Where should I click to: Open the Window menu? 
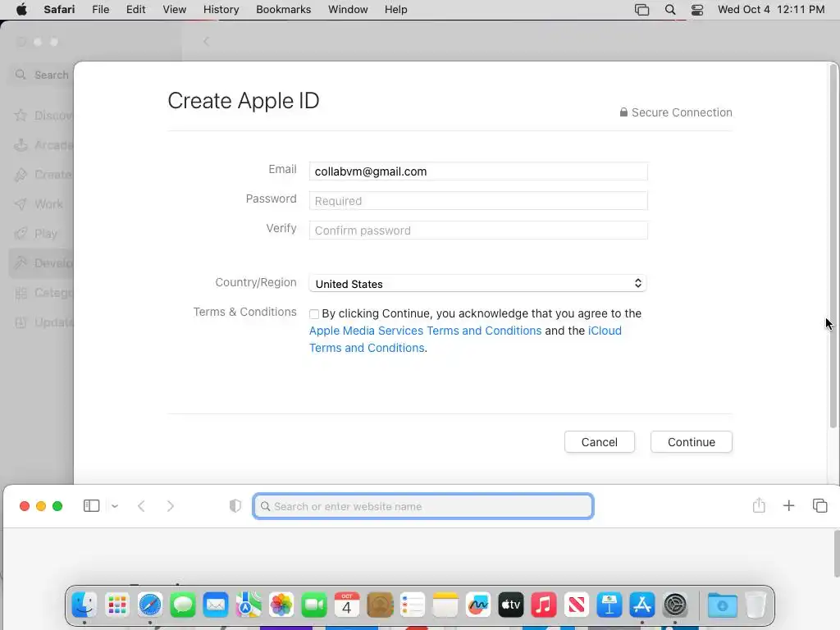point(348,10)
